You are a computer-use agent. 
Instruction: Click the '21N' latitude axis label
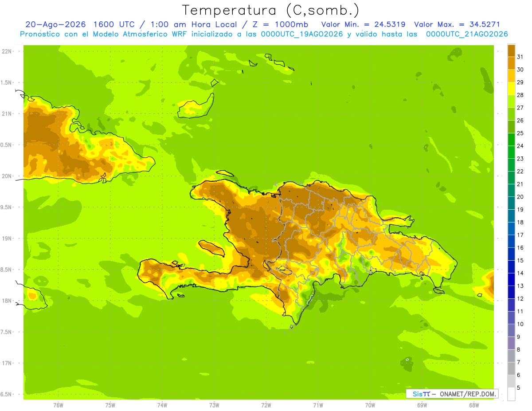click(x=7, y=114)
